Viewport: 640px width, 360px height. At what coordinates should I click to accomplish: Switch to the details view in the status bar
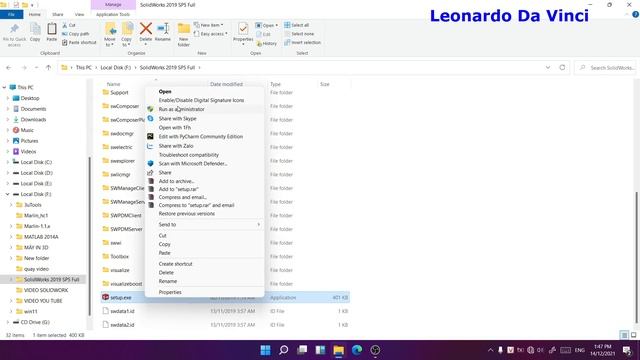pyautogui.click(x=624, y=335)
